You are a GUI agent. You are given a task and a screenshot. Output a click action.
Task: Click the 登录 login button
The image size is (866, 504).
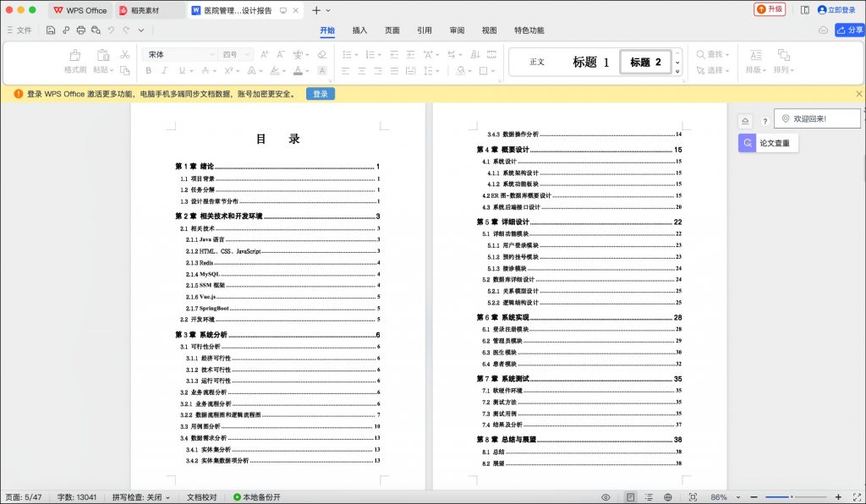point(320,94)
